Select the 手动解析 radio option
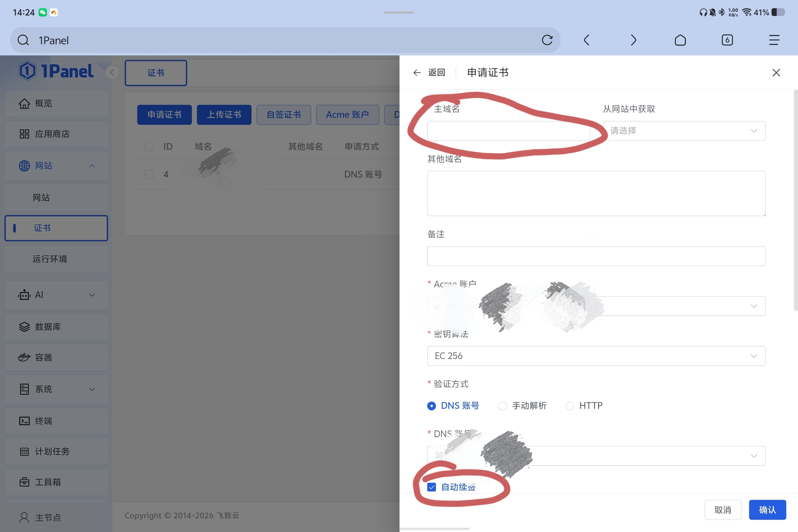 (x=502, y=406)
